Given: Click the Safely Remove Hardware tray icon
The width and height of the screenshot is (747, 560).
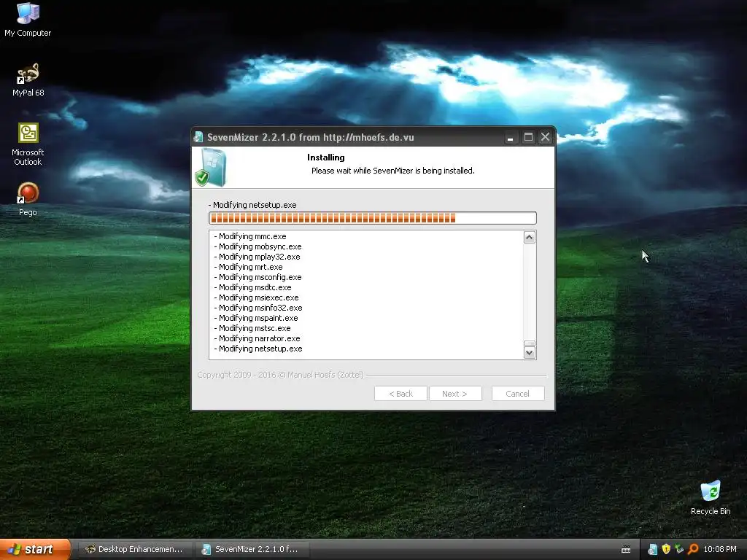Looking at the screenshot, I should (x=679, y=550).
